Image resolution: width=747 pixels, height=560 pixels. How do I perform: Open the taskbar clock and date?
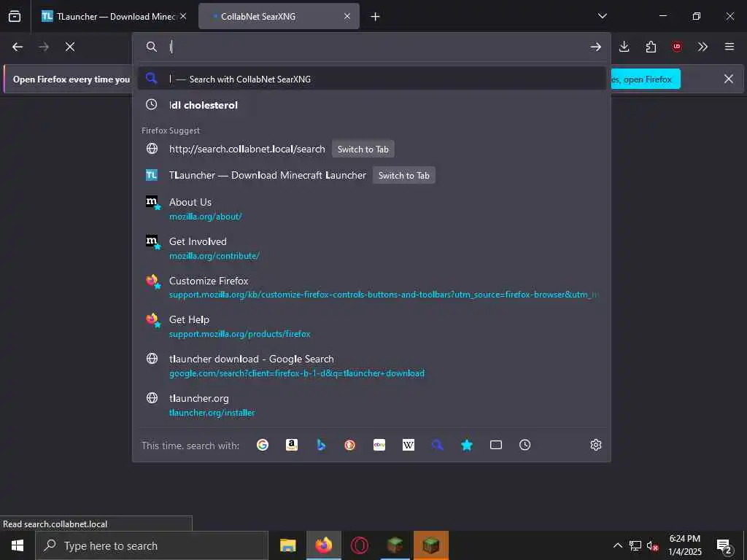tap(684, 545)
